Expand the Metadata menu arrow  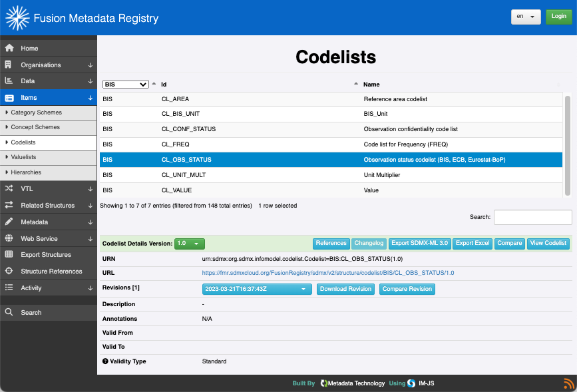tap(90, 222)
